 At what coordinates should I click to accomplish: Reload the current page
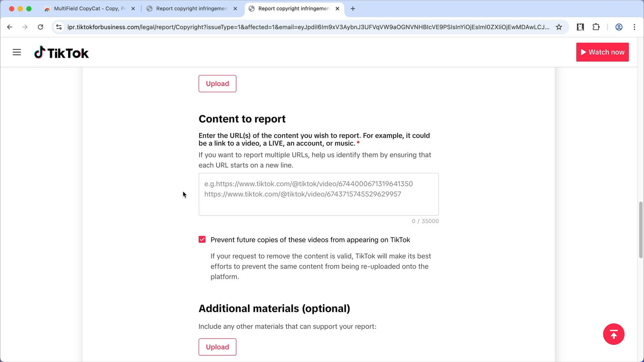click(41, 27)
